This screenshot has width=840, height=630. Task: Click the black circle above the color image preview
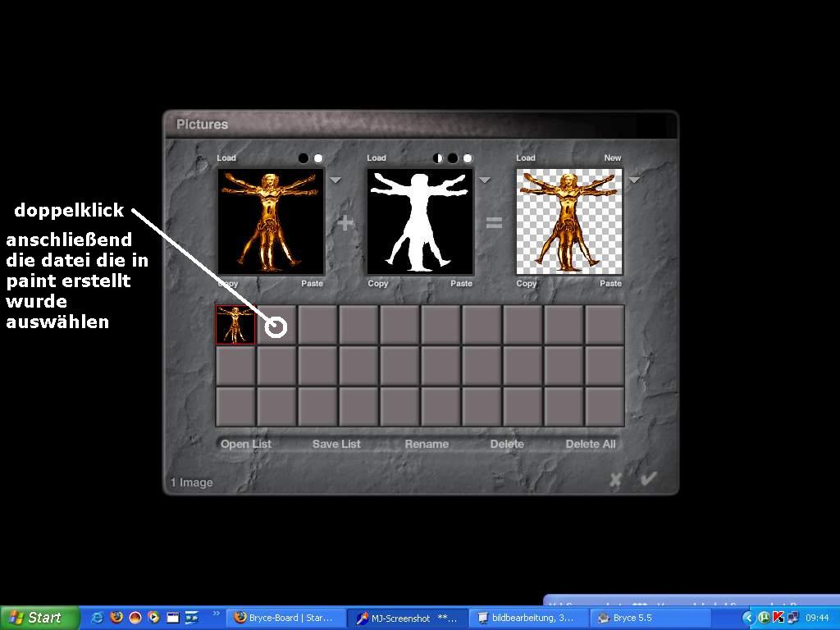304,158
